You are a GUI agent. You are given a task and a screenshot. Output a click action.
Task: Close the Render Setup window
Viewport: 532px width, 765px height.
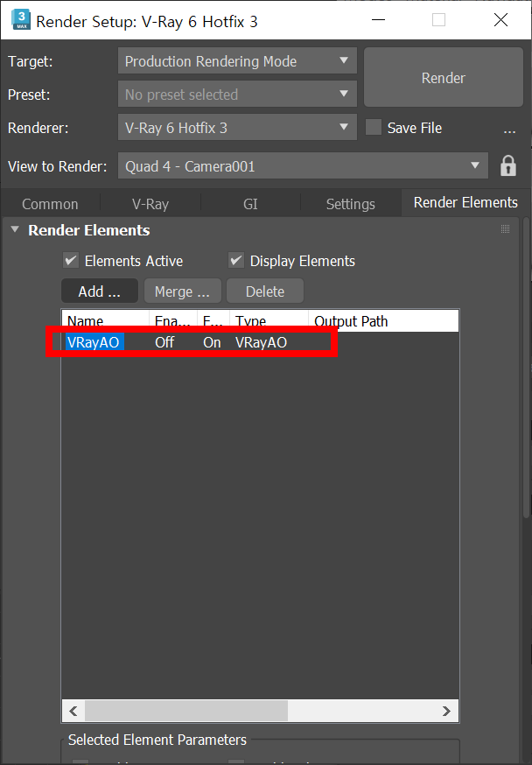pos(500,20)
